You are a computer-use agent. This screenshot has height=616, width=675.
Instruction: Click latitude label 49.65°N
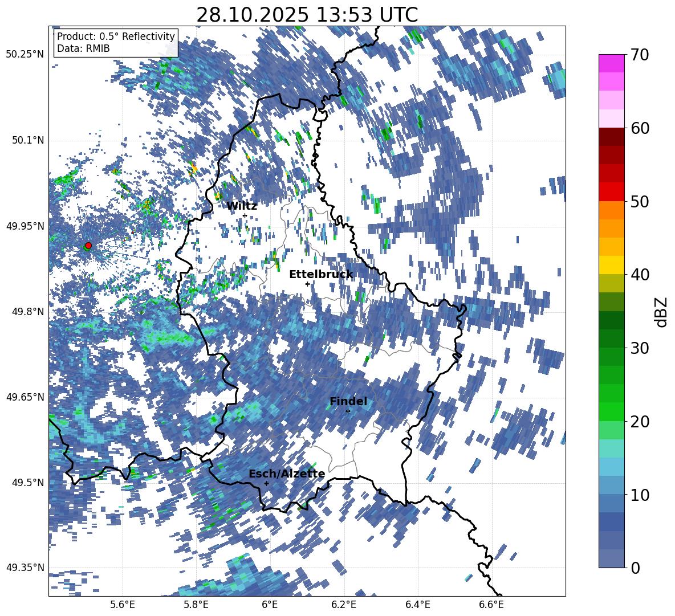click(x=25, y=397)
